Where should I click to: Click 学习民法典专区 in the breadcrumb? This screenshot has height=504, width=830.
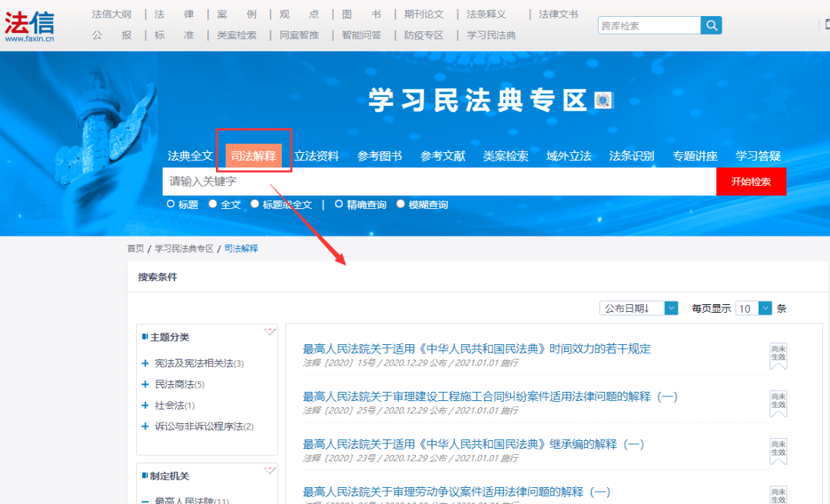click(184, 248)
